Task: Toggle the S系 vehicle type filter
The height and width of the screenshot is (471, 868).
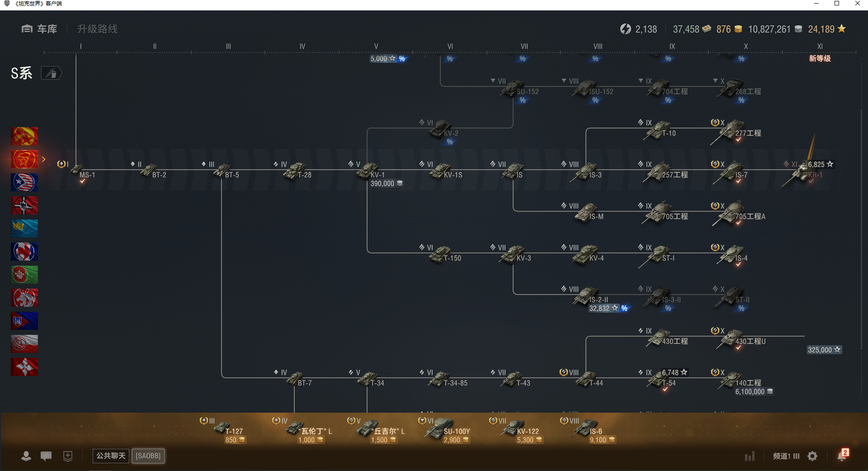Action: pyautogui.click(x=51, y=73)
